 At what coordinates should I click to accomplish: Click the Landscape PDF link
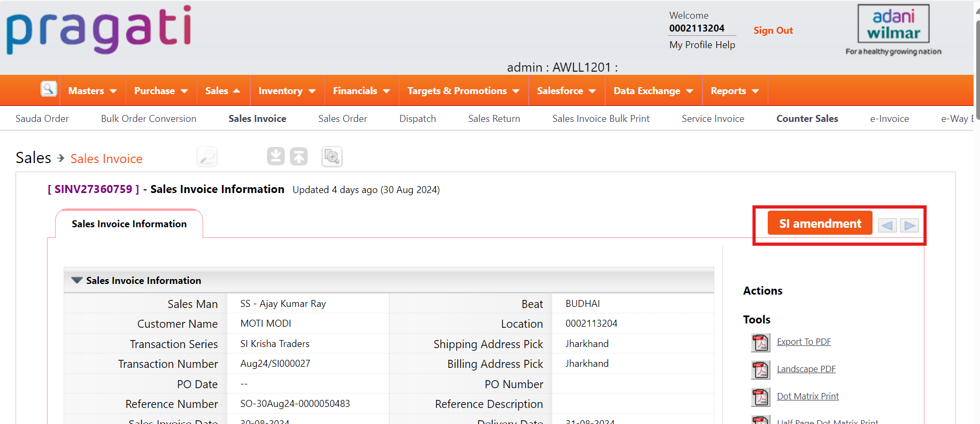click(806, 369)
